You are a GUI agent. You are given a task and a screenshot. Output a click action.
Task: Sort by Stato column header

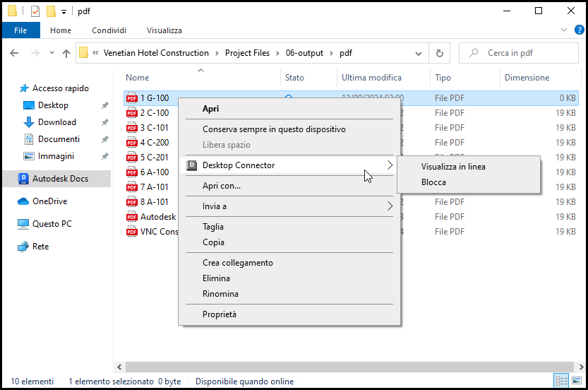point(294,78)
